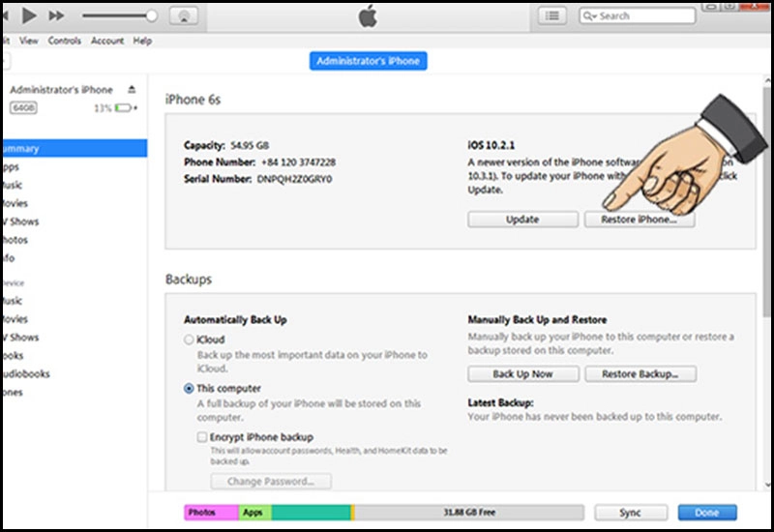Screen dimensions: 774x532
Task: Select This computer backup radio button
Action: pyautogui.click(x=189, y=389)
